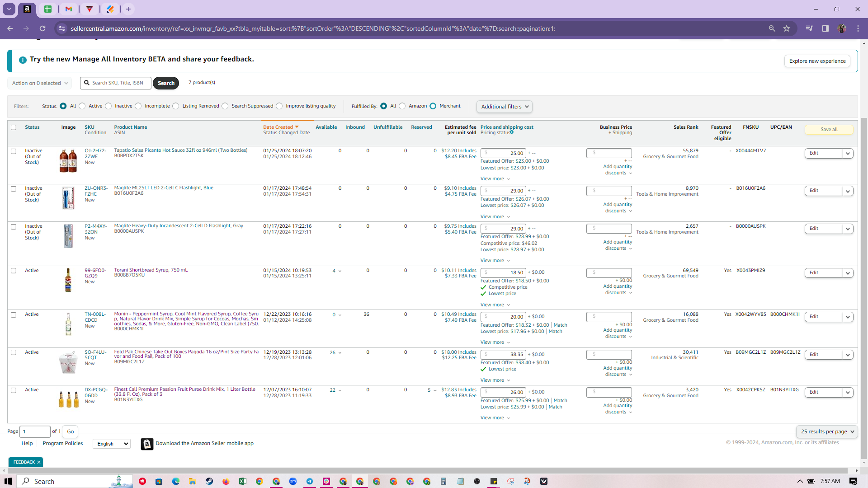The width and height of the screenshot is (868, 488).
Task: Toggle the browser side panel
Action: pos(826,28)
